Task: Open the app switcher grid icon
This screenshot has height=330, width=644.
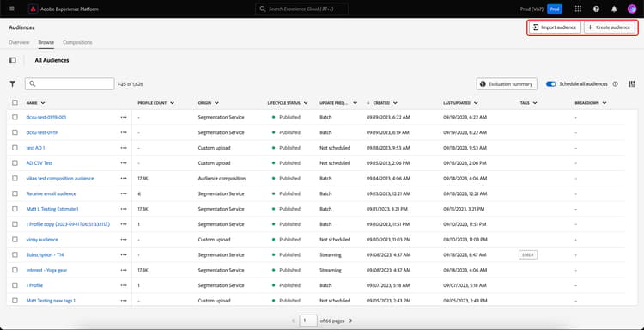Action: (x=578, y=9)
